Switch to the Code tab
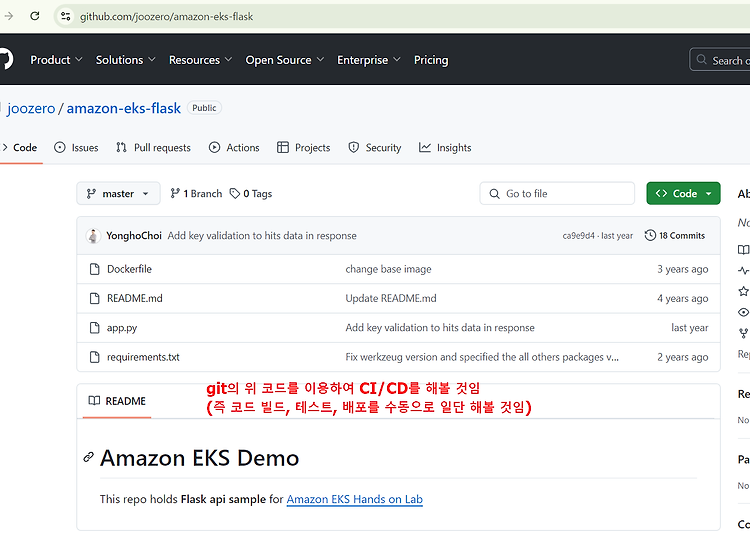 [20, 147]
